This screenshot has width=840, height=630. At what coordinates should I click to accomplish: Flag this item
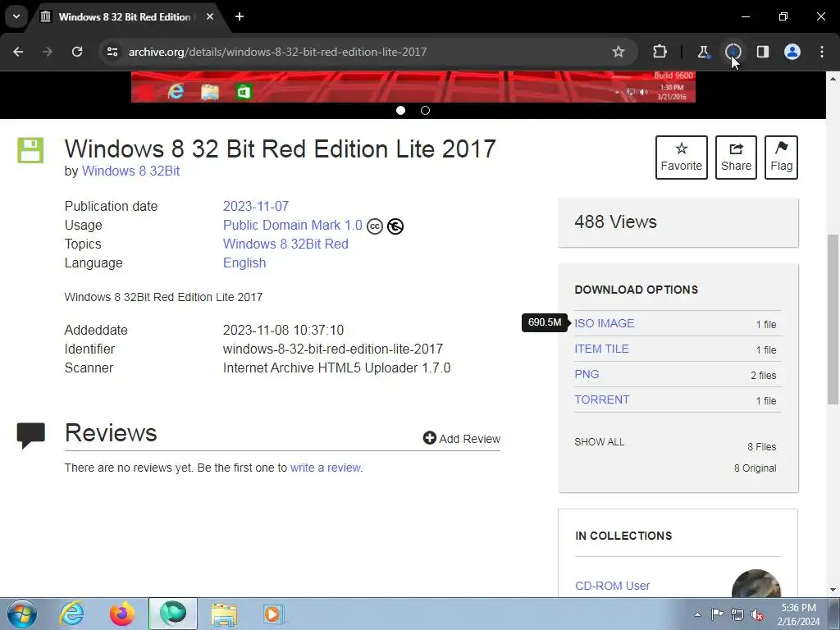tap(781, 157)
